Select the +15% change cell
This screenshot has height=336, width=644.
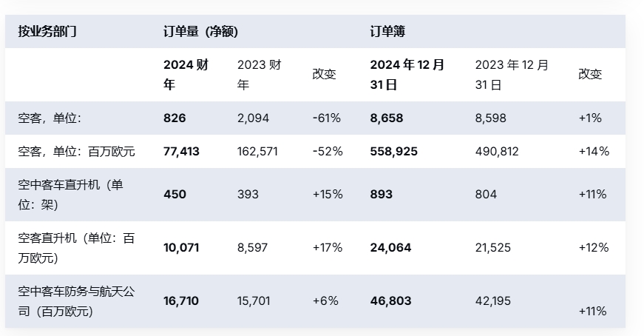point(328,194)
